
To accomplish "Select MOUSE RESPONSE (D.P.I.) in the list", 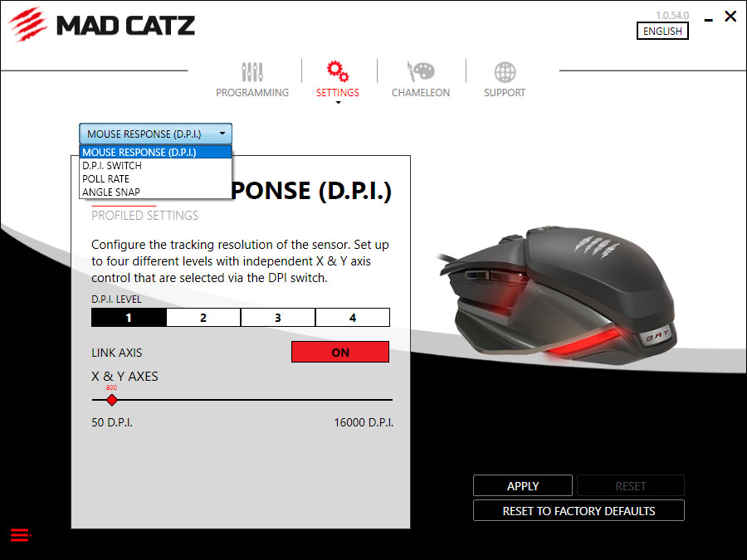I will click(156, 153).
